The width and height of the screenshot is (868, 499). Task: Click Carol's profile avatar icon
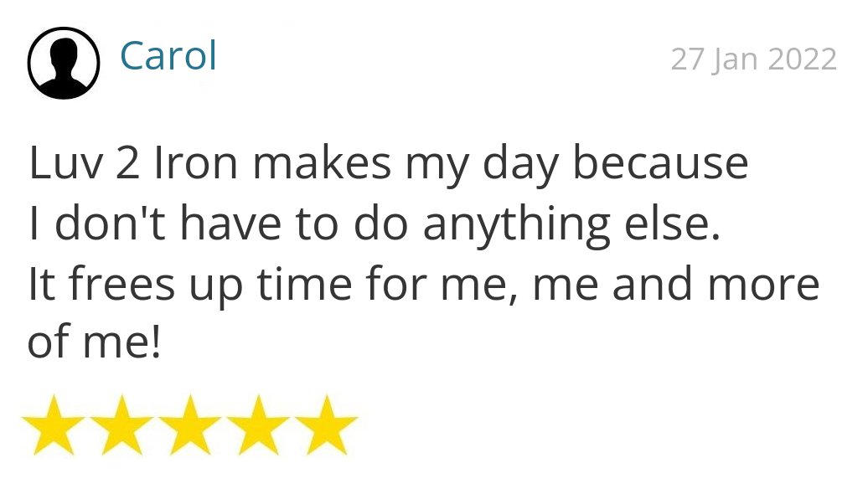pos(64,63)
